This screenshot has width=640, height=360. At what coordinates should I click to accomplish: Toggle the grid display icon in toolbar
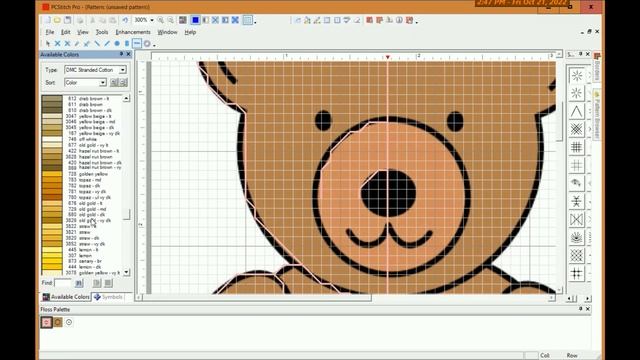(x=247, y=20)
